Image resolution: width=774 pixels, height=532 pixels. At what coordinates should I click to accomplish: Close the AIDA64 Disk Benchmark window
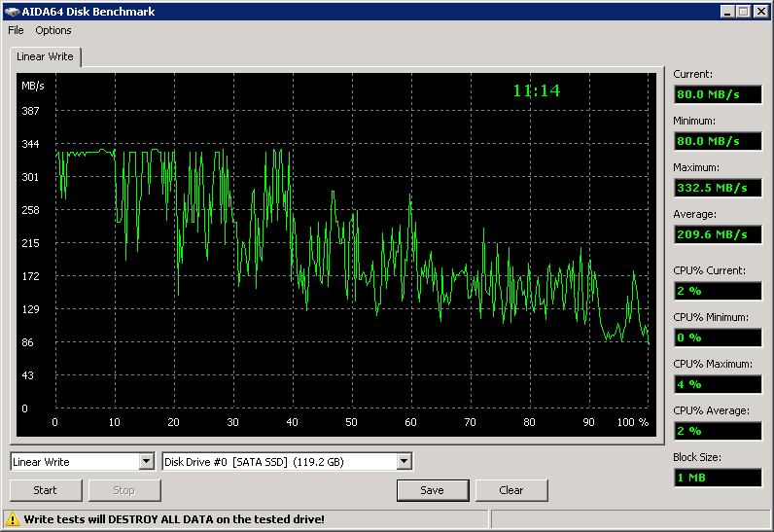[761, 12]
